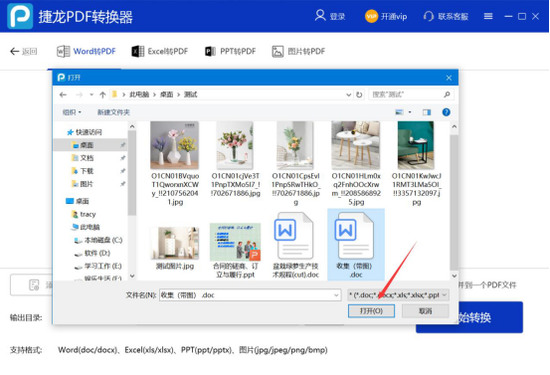Click the up-folder arrow icon

point(102,95)
